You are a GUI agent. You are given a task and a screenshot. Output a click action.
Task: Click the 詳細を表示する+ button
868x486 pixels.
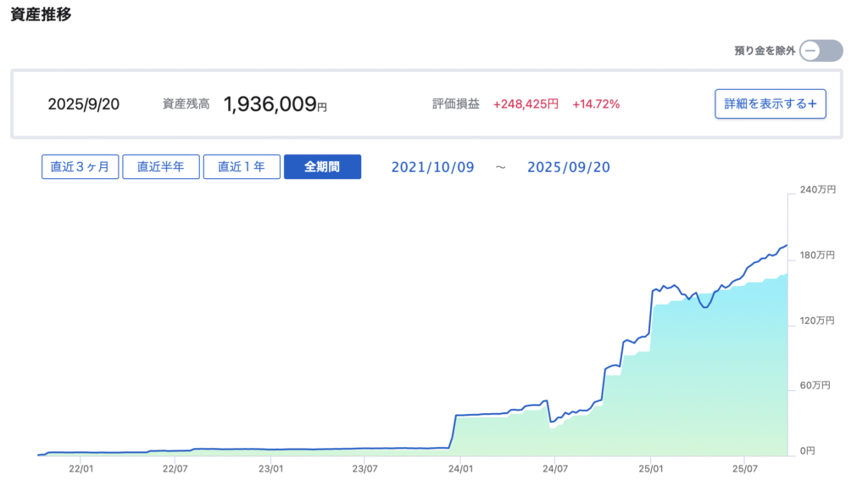pyautogui.click(x=770, y=104)
